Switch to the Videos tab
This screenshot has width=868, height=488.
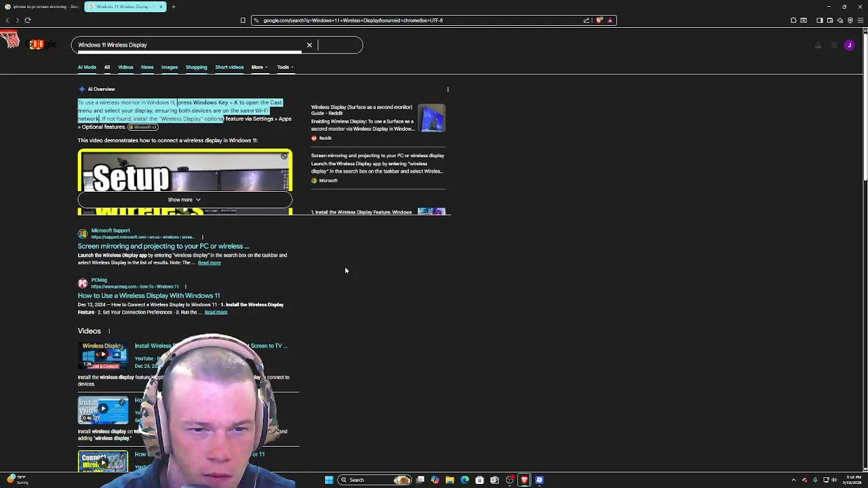pyautogui.click(x=125, y=67)
